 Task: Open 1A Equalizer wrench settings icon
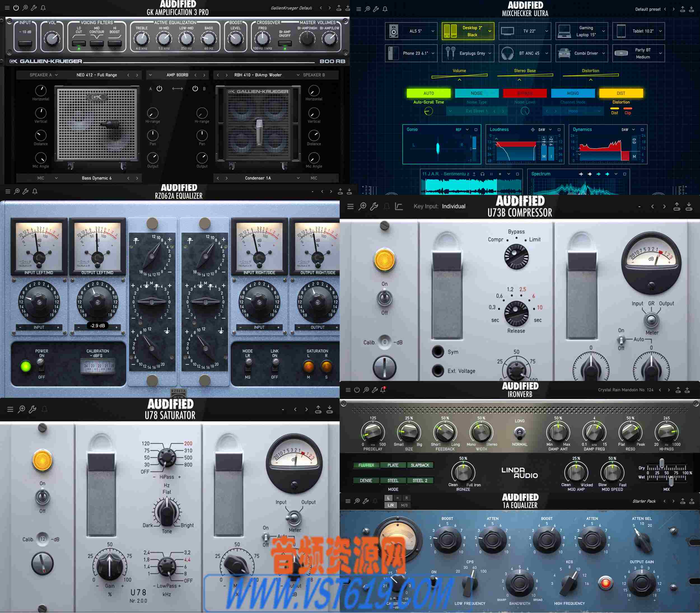coord(366,501)
